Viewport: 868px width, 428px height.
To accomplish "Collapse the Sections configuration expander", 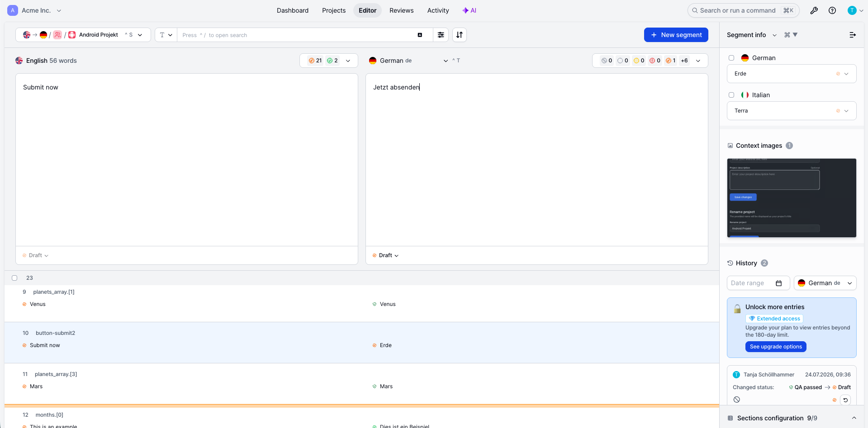I will 854,418.
